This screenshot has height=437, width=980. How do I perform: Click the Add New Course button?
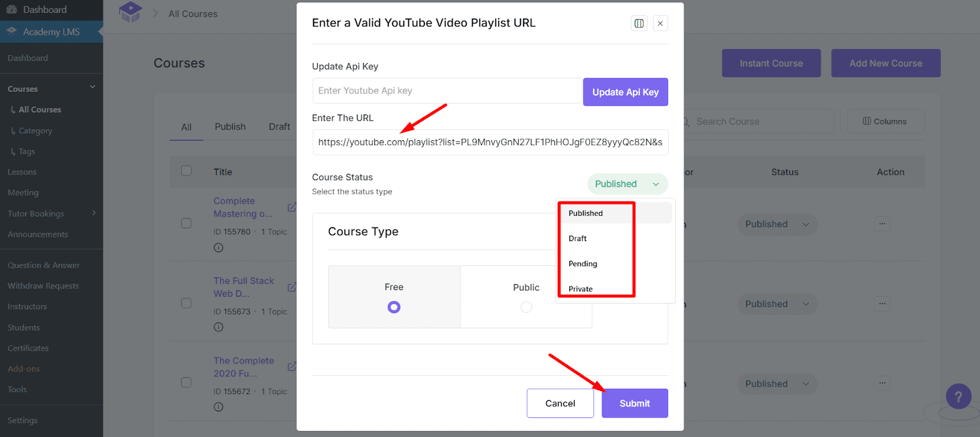(x=885, y=63)
